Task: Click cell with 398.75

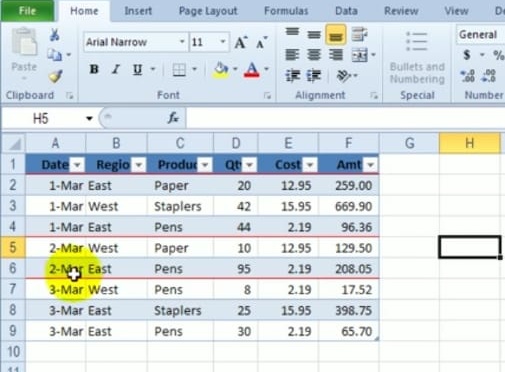Action: (349, 310)
